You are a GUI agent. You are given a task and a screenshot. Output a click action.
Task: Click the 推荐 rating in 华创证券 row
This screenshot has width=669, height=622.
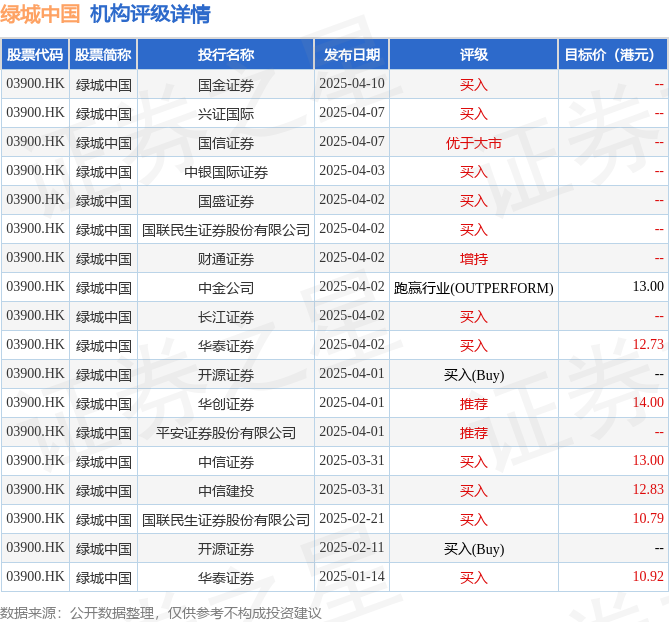click(474, 404)
